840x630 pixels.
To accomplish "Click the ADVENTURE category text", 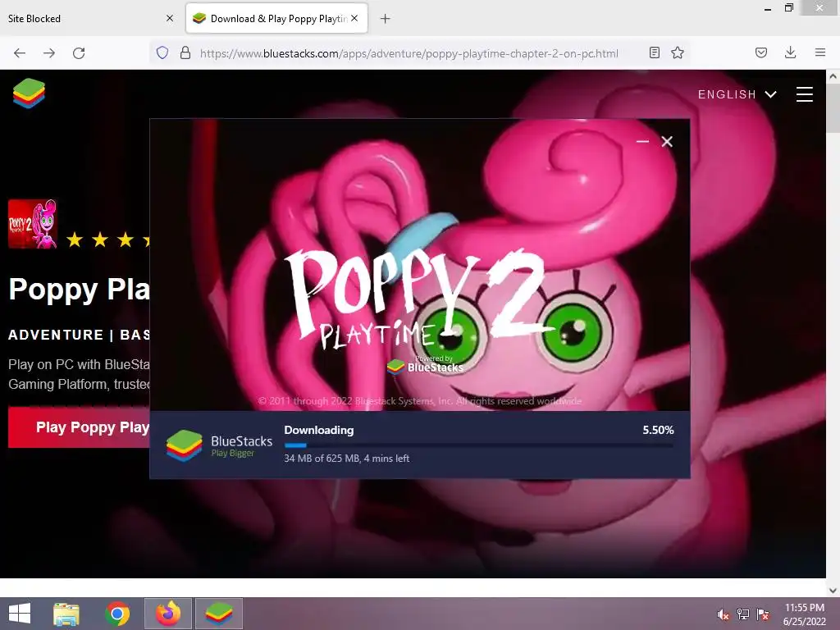I will (56, 335).
